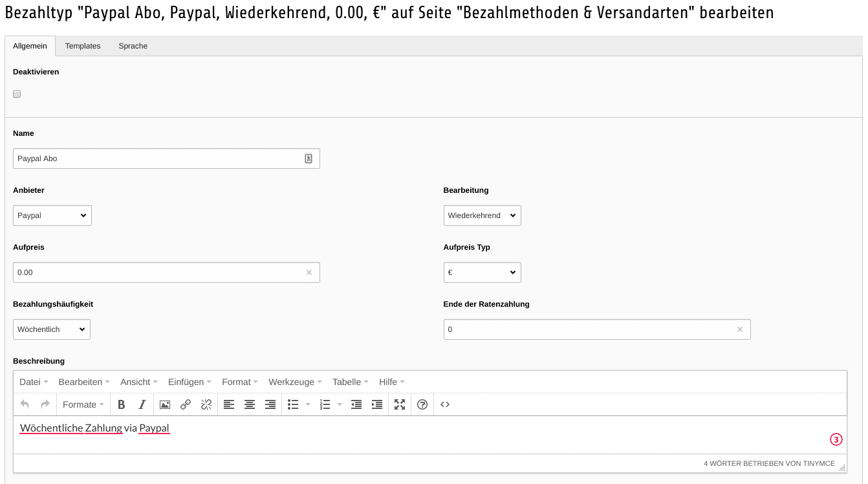Insert a numbered list

pos(325,404)
